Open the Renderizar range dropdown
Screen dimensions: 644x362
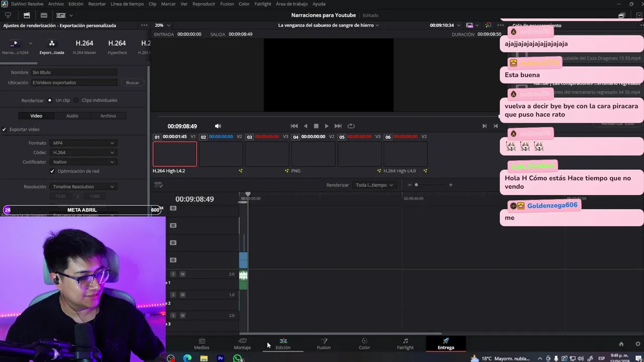pos(374,185)
